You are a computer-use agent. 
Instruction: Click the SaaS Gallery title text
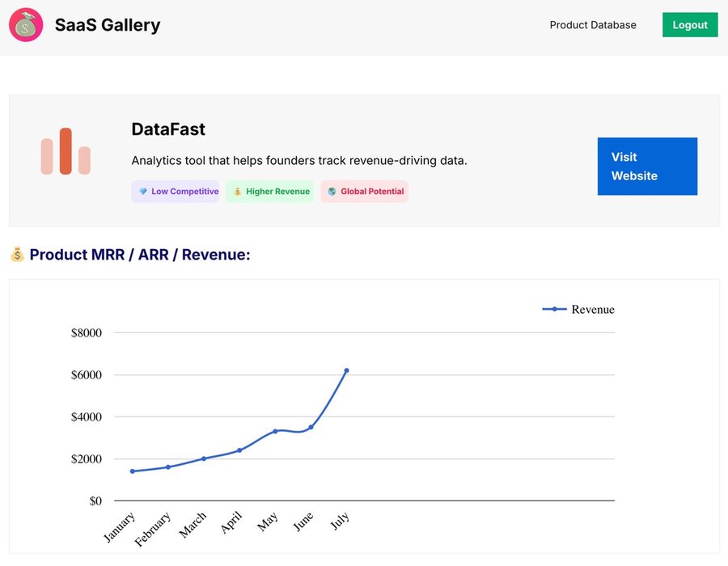click(108, 25)
